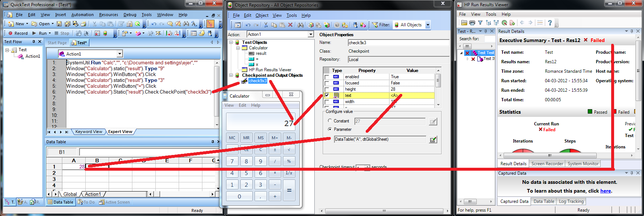
Task: Toggle the 'height' property checkbox
Action: [x=327, y=89]
